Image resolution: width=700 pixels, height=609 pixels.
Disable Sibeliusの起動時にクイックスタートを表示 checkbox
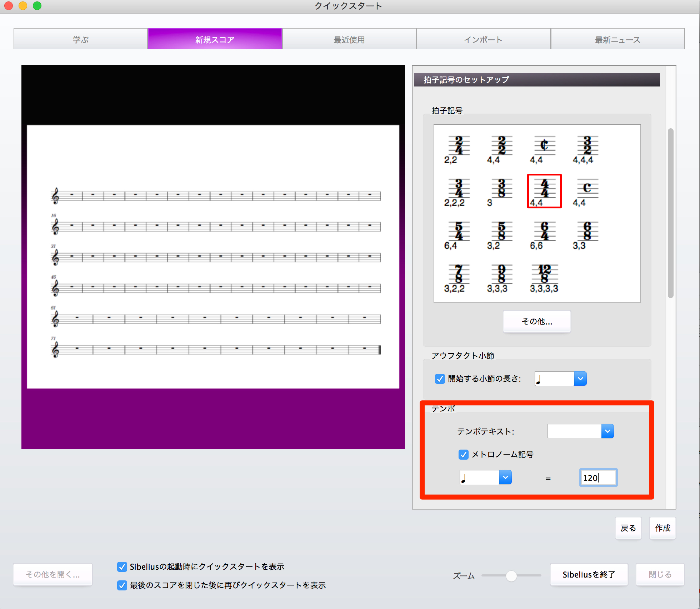click(122, 566)
